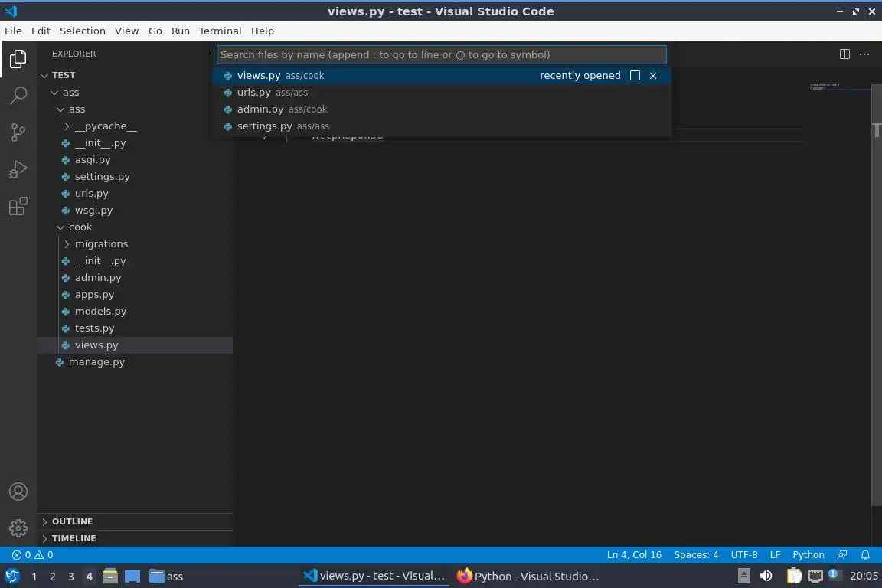Click the Python file icon beside manage.py

click(x=60, y=362)
